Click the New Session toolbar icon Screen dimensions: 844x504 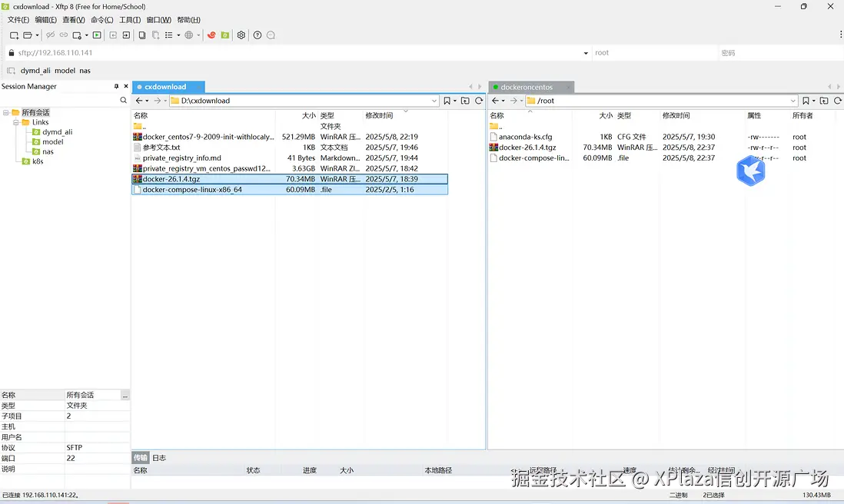click(x=14, y=35)
